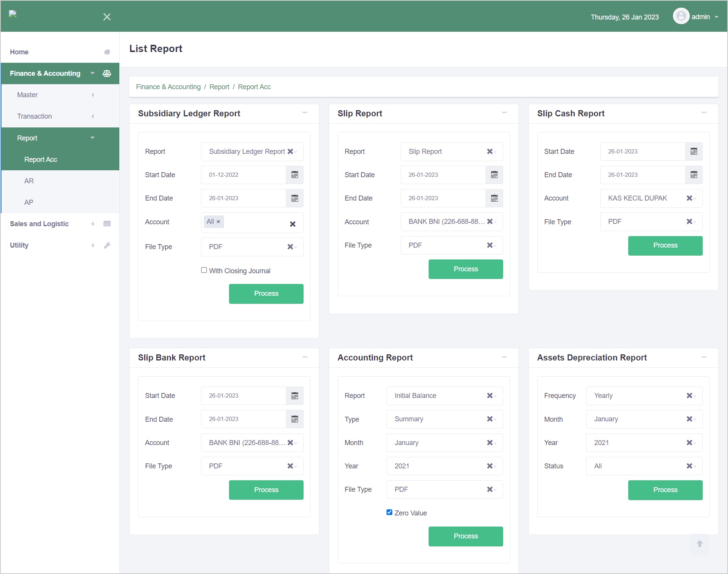Click Process in Slip Cash Report
Image resolution: width=728 pixels, height=574 pixels.
click(665, 246)
